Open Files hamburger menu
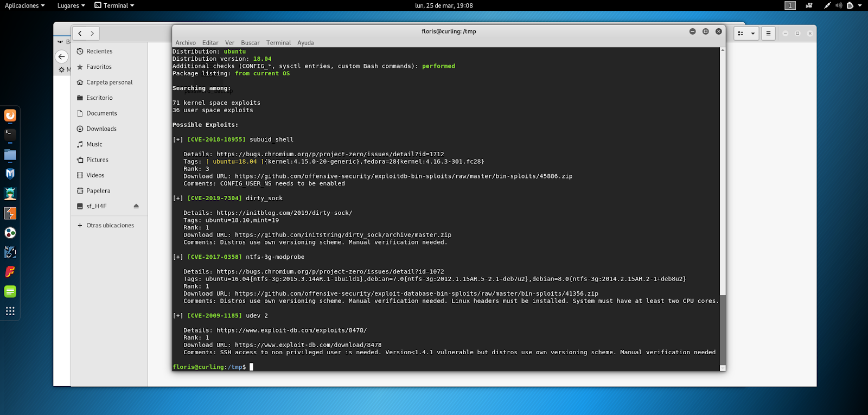The height and width of the screenshot is (415, 868). pyautogui.click(x=768, y=33)
